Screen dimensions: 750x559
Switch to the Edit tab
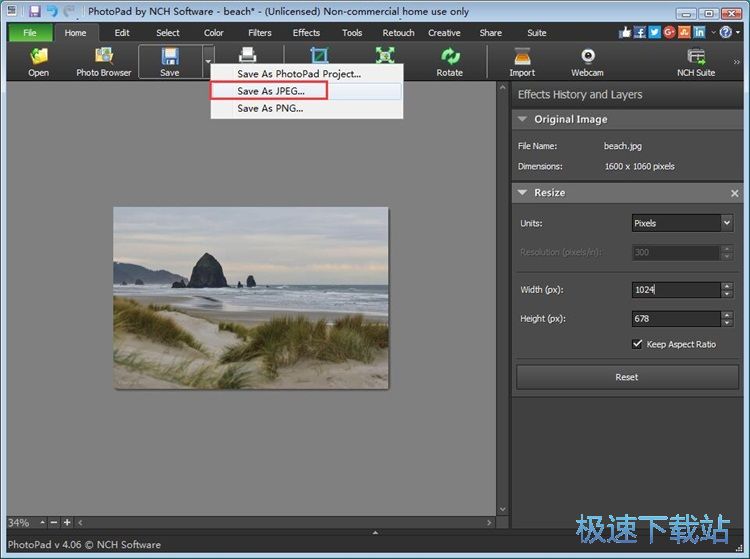[122, 33]
